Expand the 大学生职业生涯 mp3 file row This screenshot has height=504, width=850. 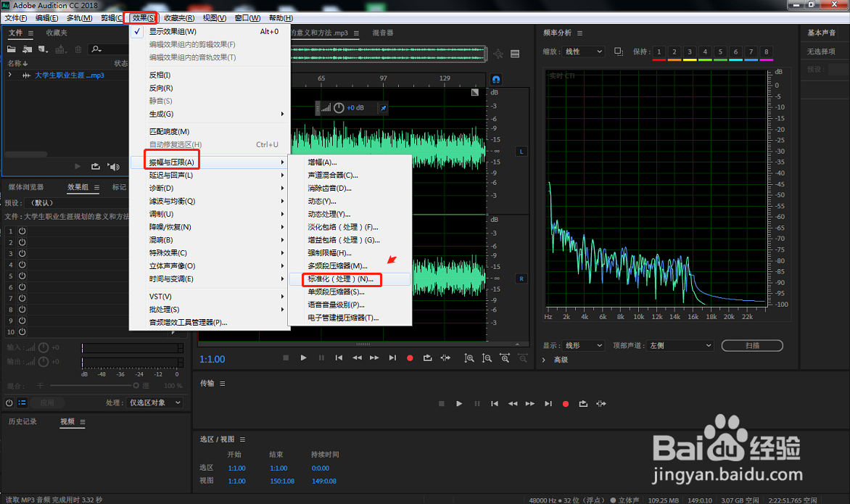(x=9, y=75)
